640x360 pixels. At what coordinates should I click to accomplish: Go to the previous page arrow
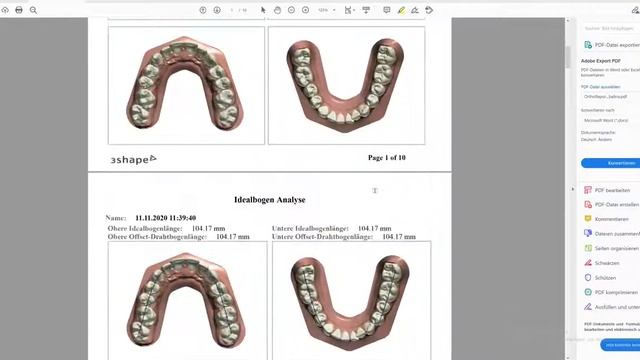[203, 10]
